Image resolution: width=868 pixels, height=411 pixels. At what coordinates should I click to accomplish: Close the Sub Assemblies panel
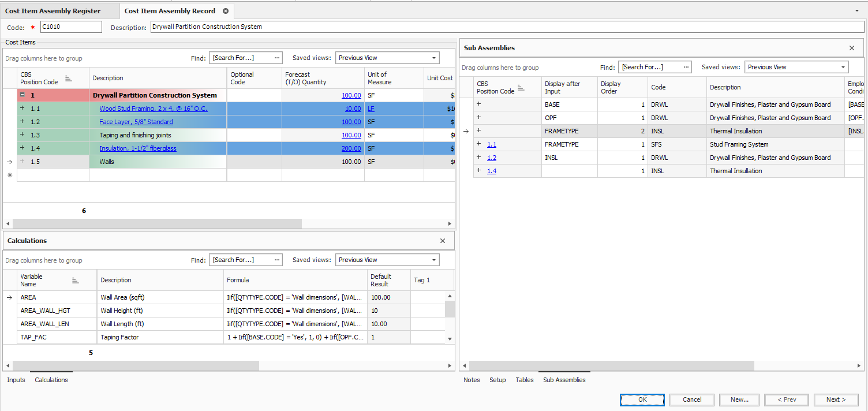click(851, 48)
